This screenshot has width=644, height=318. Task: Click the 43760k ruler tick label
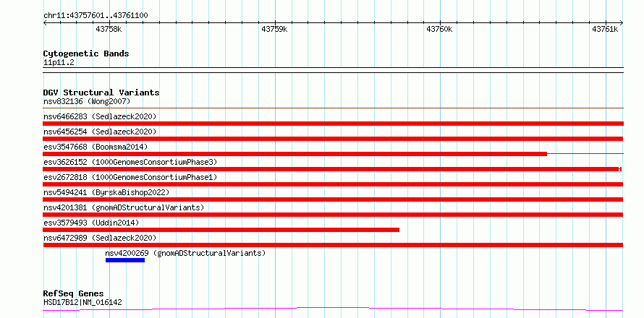click(439, 29)
